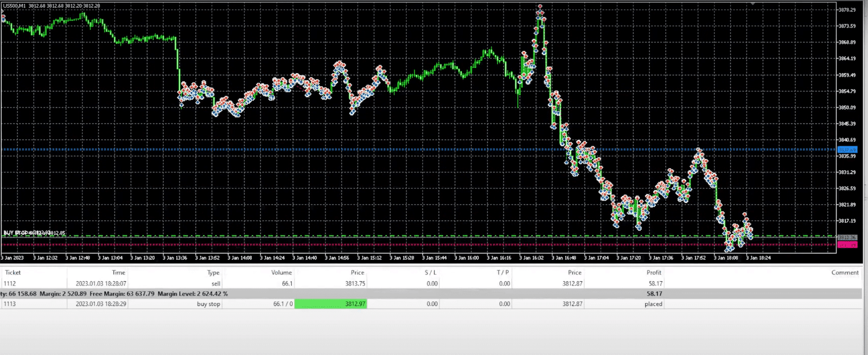The width and height of the screenshot is (868, 355).
Task: Click the Comment column header
Action: [845, 273]
